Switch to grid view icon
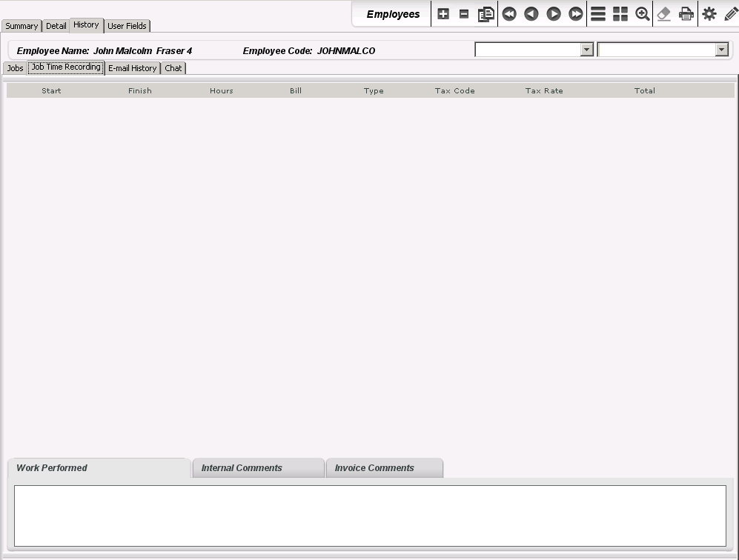This screenshot has height=560, width=739. point(620,14)
